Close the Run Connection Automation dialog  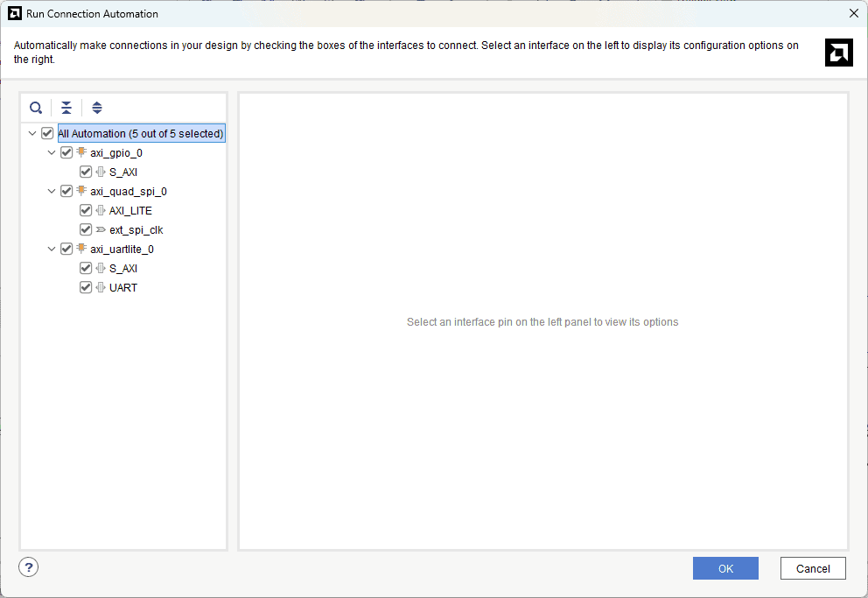(x=854, y=13)
